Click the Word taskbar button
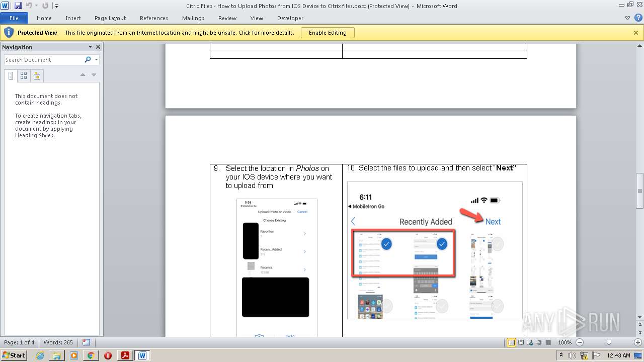Image resolution: width=644 pixels, height=362 pixels. coord(142,355)
